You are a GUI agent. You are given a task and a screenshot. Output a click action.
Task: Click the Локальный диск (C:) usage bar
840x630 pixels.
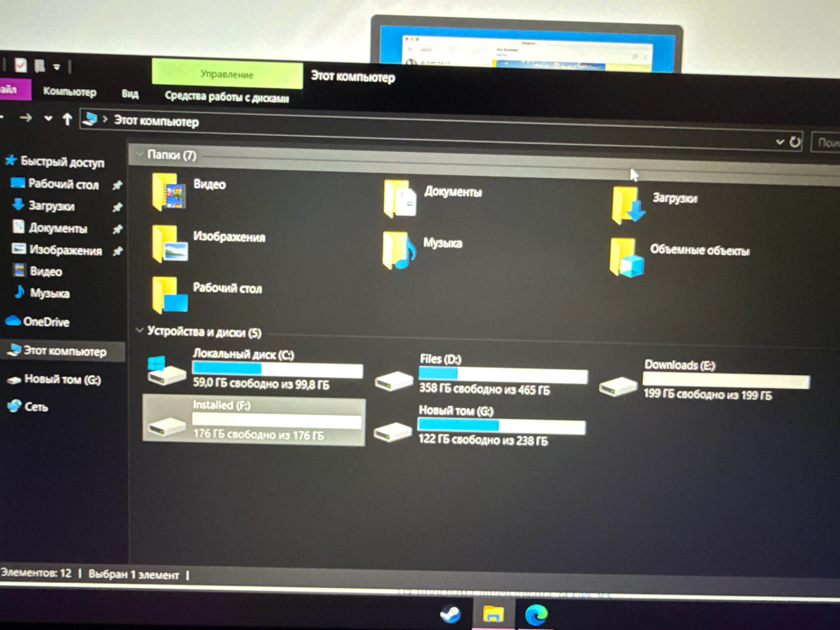click(x=277, y=369)
